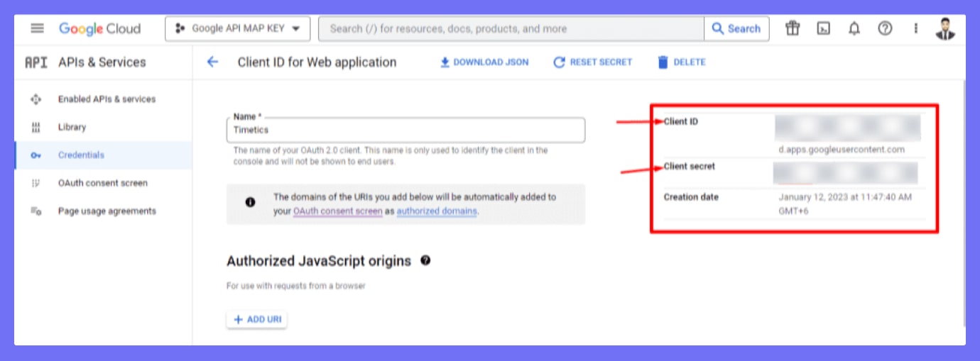Click the user account avatar

pos(945,28)
